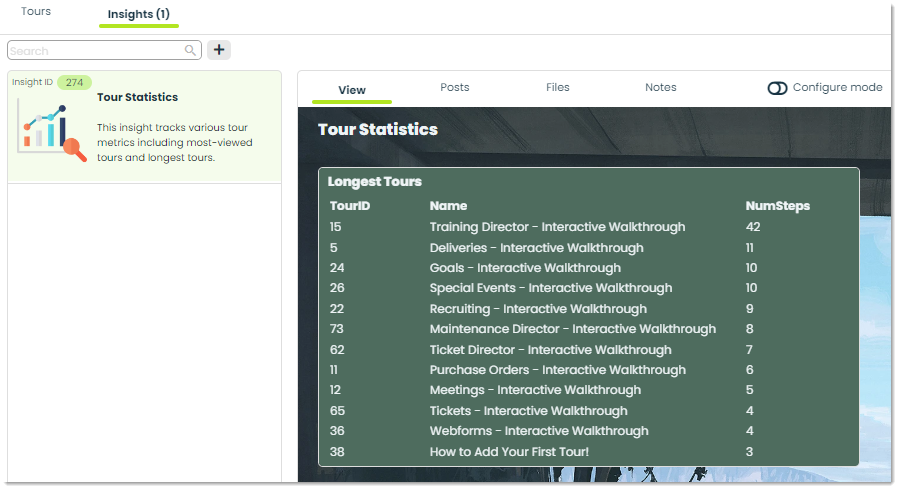The width and height of the screenshot is (899, 490).
Task: Click the search magnifier icon
Action: 190,50
